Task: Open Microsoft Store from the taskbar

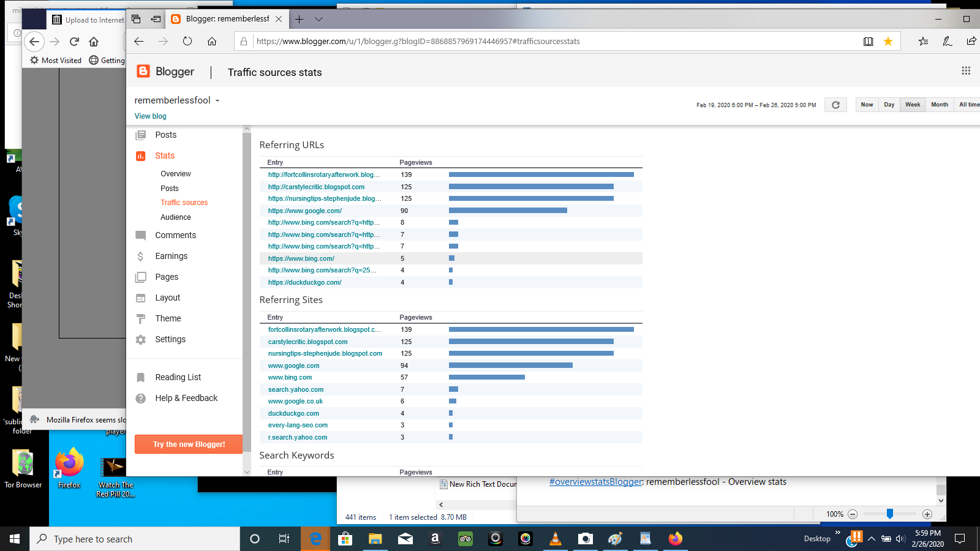Action: (345, 539)
